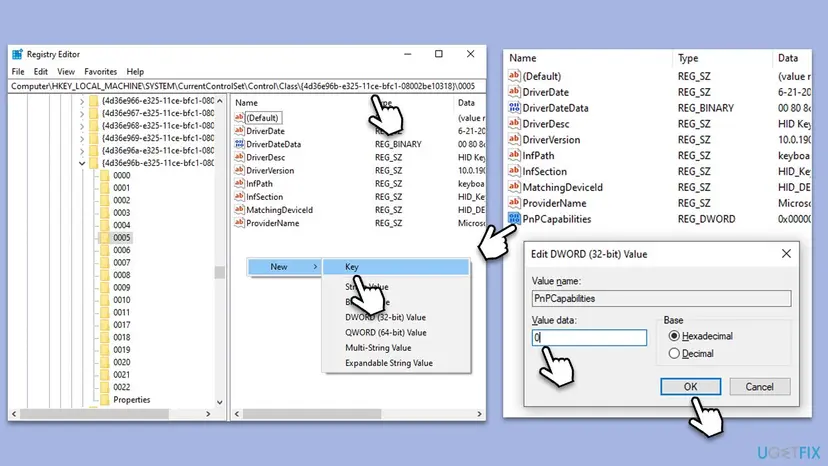Click the Value data input field
828x466 pixels.
[589, 338]
